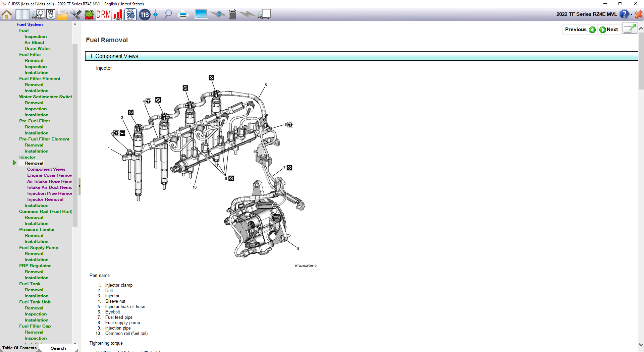Screen dimensions: 644x352
Task: Switch to the Search tab
Action: tap(58, 348)
